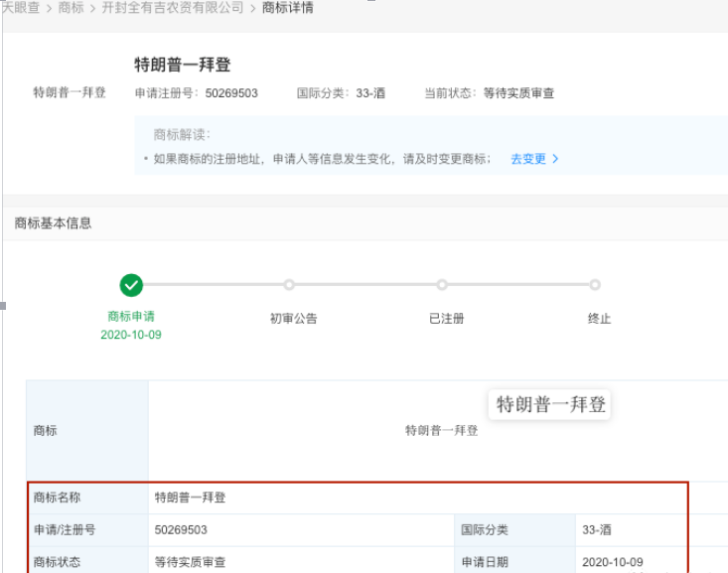Viewport: 728px width, 573px height.
Task: Open the 商标 breadcrumb link
Action: pos(72,8)
